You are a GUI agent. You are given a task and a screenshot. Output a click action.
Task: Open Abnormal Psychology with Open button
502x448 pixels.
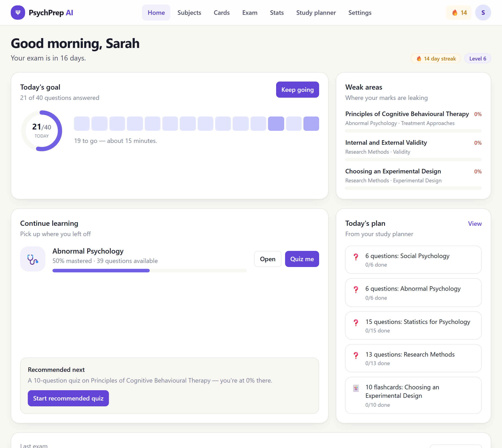pyautogui.click(x=268, y=259)
